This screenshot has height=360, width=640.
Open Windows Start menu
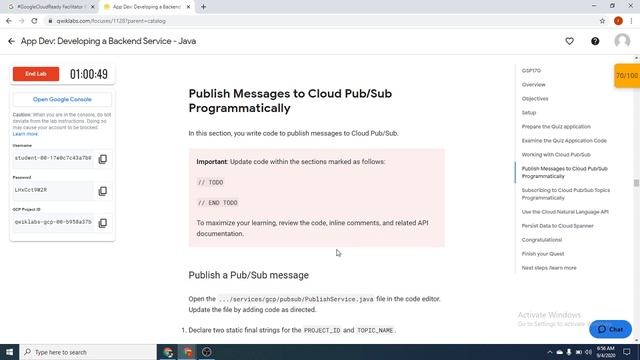click(9, 352)
